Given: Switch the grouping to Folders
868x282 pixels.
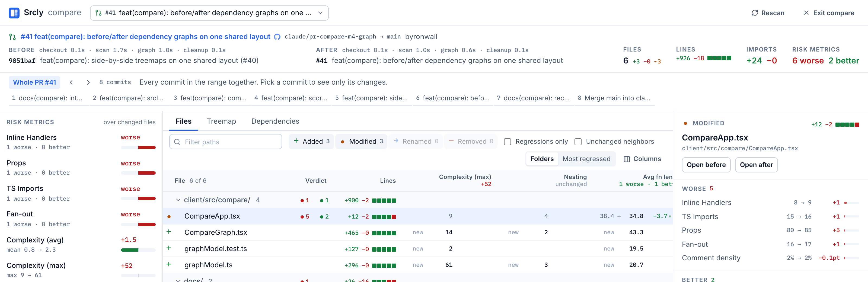Looking at the screenshot, I should (x=542, y=159).
